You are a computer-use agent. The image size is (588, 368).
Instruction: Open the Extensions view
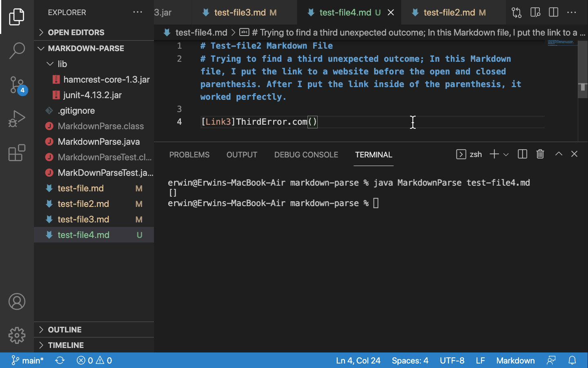(17, 153)
